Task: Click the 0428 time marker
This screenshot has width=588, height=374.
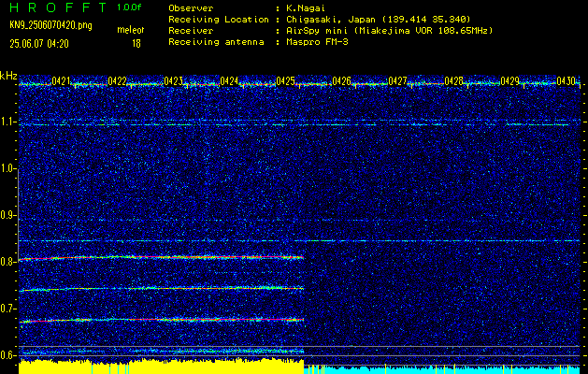Action: pos(454,80)
